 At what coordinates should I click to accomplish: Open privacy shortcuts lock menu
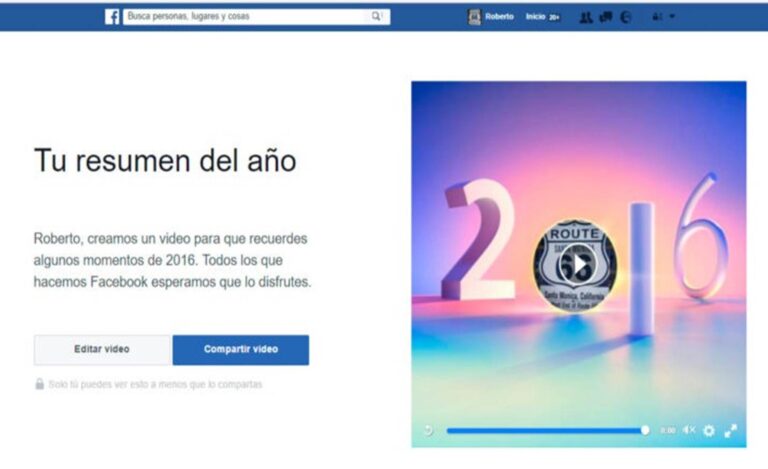click(657, 17)
